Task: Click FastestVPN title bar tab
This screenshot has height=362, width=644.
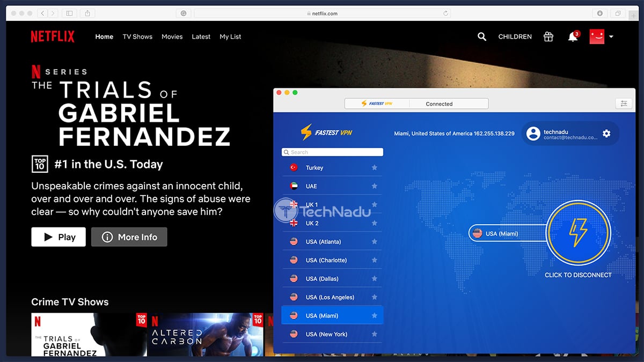Action: pyautogui.click(x=377, y=104)
